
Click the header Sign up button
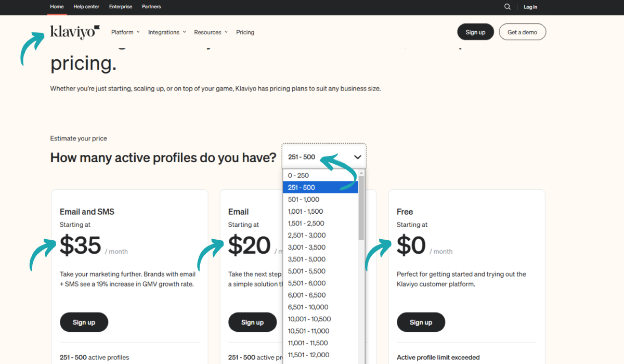[475, 32]
